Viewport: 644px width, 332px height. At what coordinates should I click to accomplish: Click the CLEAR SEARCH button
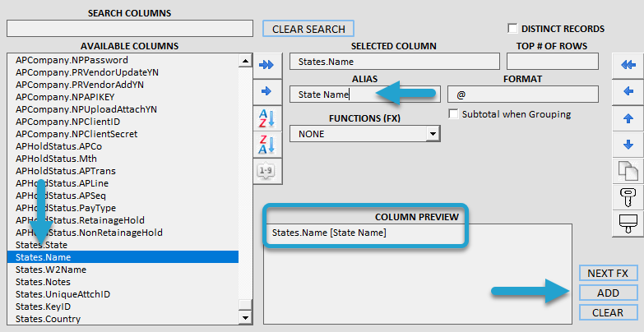pyautogui.click(x=308, y=29)
